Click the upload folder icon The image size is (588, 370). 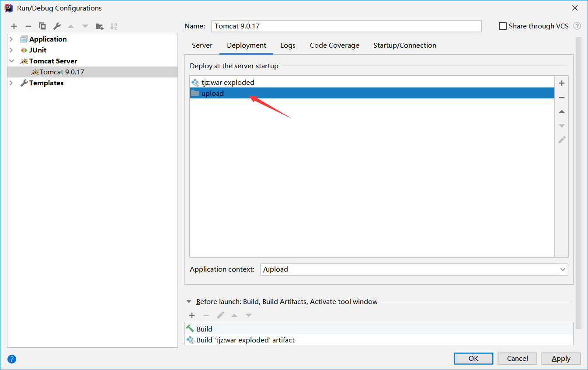[195, 93]
